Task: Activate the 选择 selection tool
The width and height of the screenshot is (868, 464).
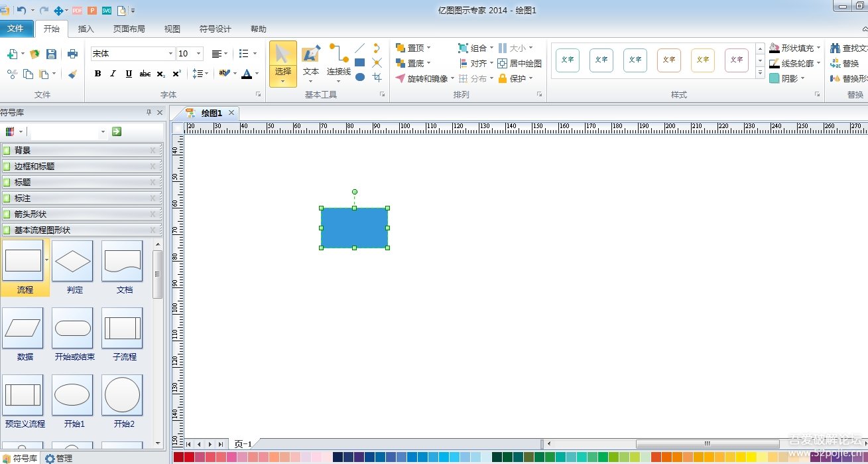Action: click(x=283, y=64)
